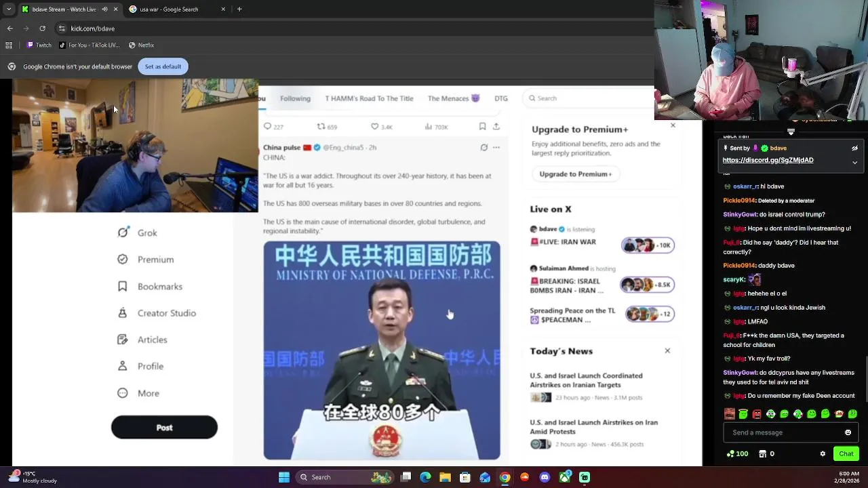Open Xbox app from the taskbar
Screen dimensions: 868x488
(565, 477)
